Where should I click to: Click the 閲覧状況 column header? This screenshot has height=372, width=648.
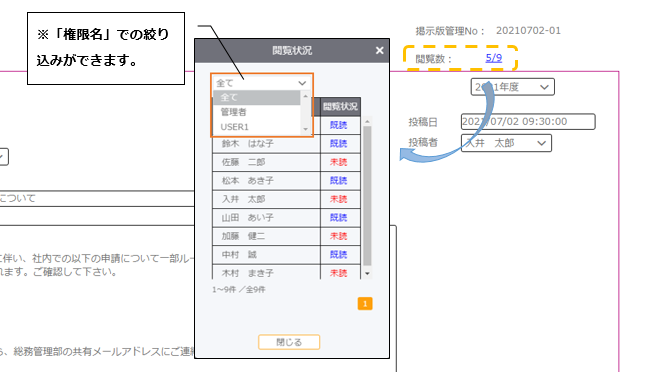pos(340,107)
